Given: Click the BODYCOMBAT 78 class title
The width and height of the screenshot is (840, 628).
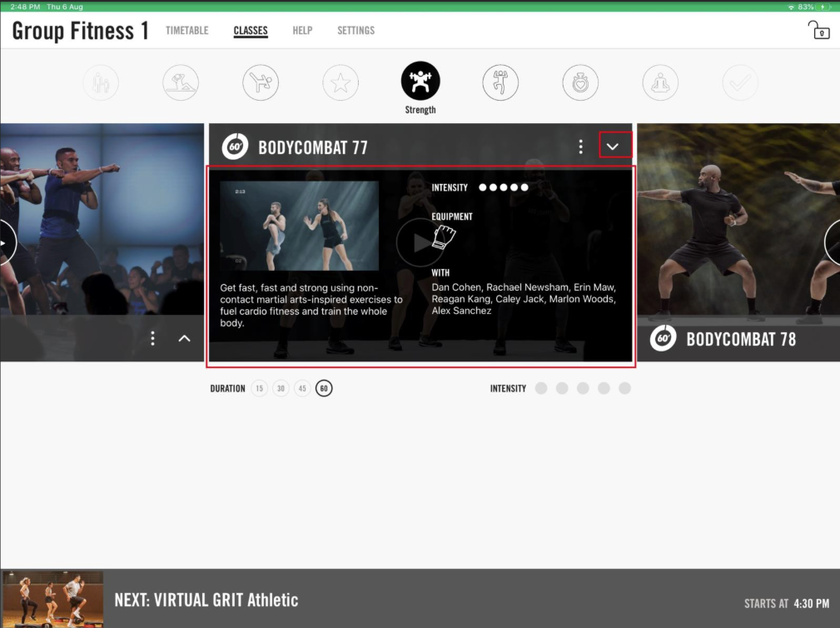Looking at the screenshot, I should point(741,339).
